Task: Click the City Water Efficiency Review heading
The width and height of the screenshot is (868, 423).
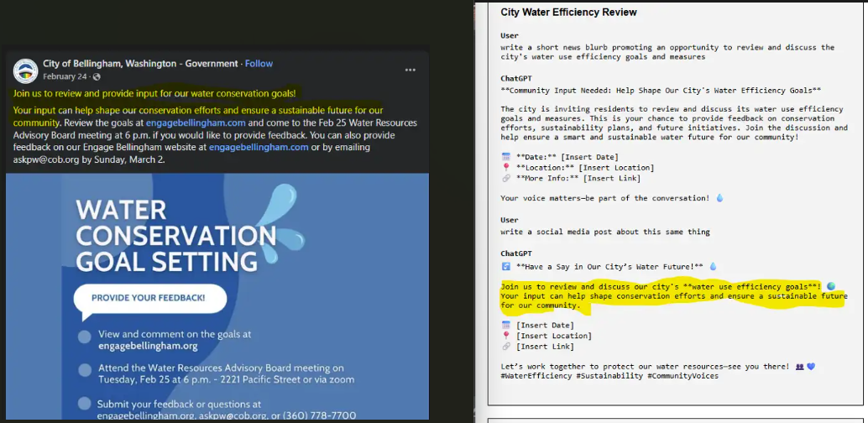Action: click(568, 13)
